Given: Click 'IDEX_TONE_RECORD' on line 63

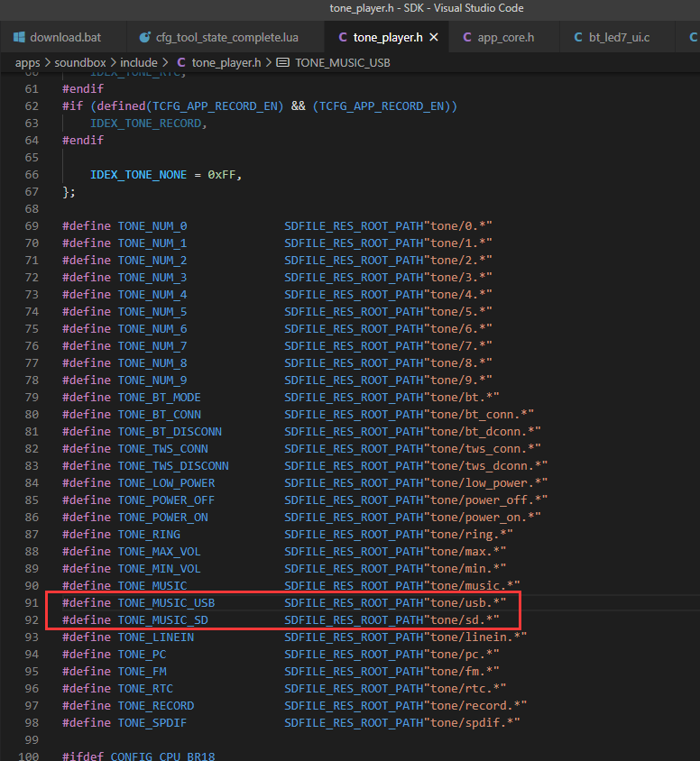Looking at the screenshot, I should point(145,124).
